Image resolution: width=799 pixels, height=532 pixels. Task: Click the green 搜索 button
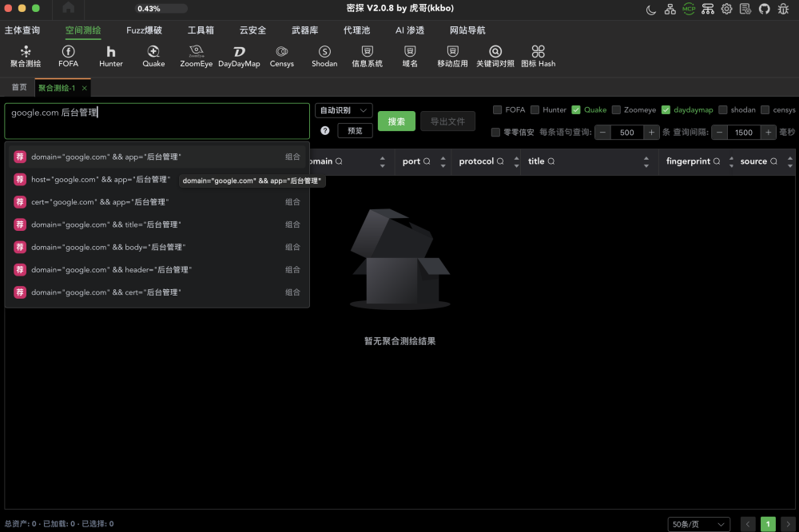396,121
